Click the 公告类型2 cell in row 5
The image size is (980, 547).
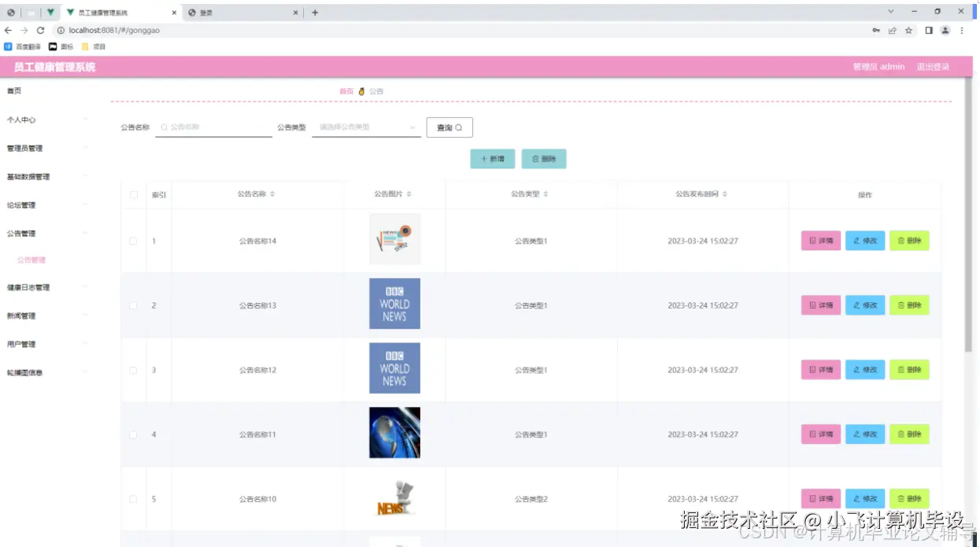coord(531,499)
